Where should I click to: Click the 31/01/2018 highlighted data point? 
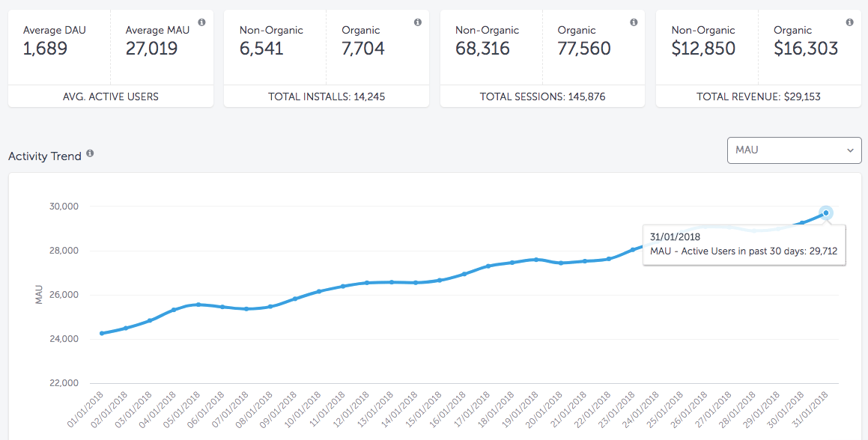(x=826, y=213)
